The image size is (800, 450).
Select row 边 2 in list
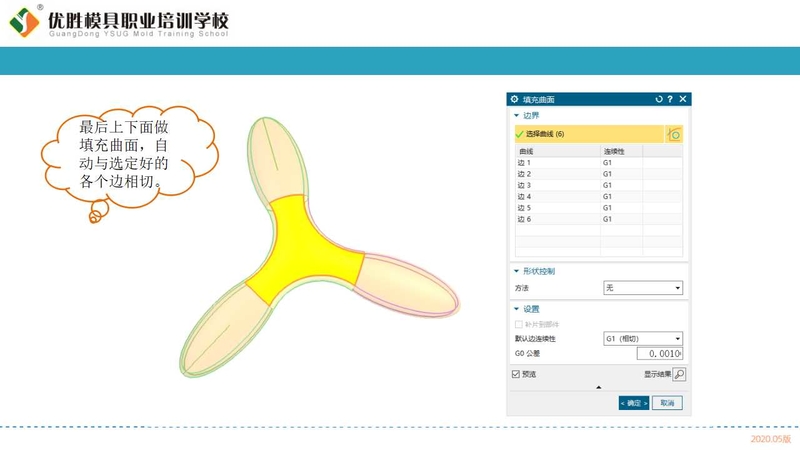click(x=599, y=174)
